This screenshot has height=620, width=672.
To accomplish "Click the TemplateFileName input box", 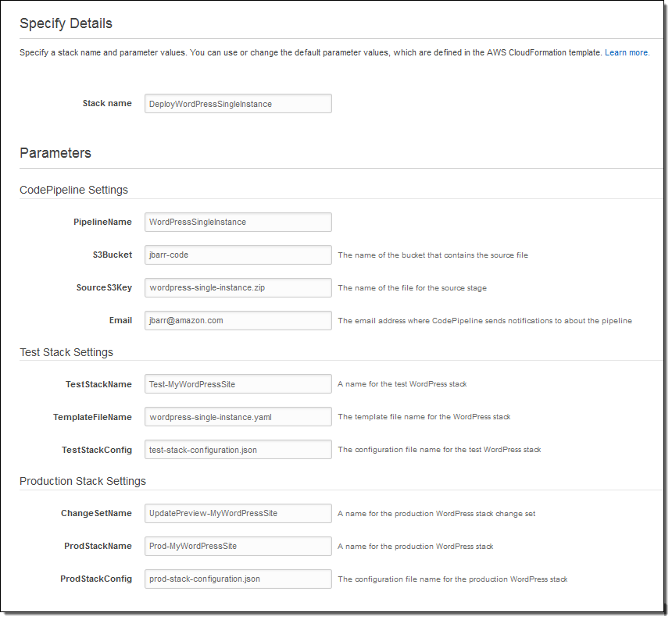I will click(238, 417).
